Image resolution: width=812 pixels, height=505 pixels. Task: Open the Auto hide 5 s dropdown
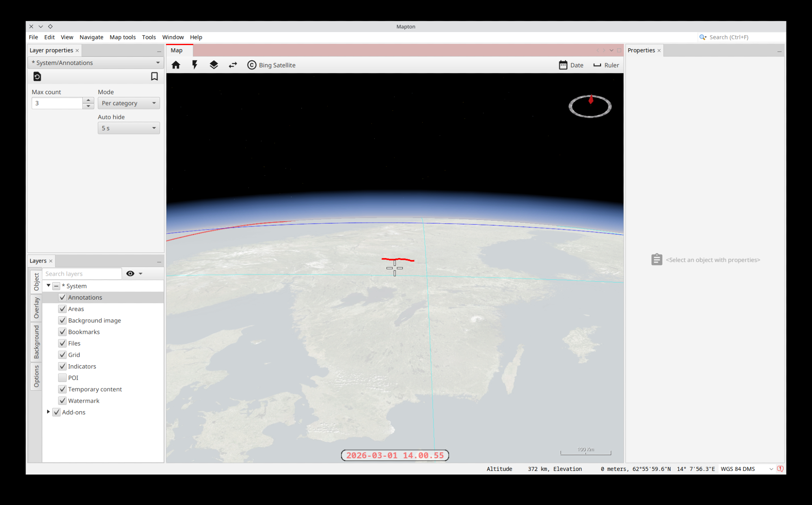[129, 128]
